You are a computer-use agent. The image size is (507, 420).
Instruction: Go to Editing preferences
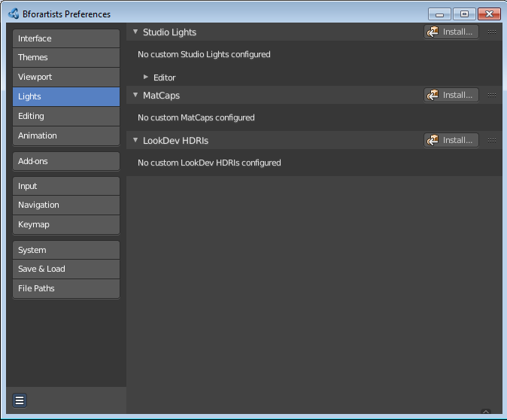point(66,116)
